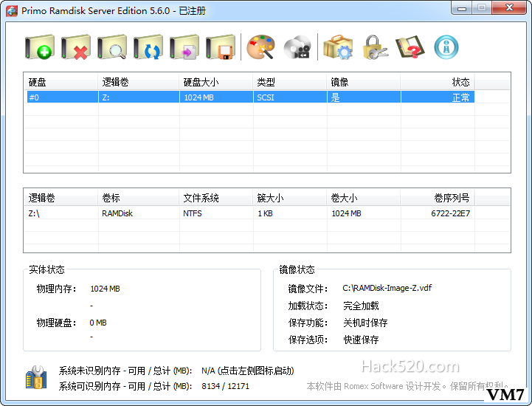This screenshot has height=406, width=532.
Task: View disk properties with magnifier icon
Action: click(112, 47)
